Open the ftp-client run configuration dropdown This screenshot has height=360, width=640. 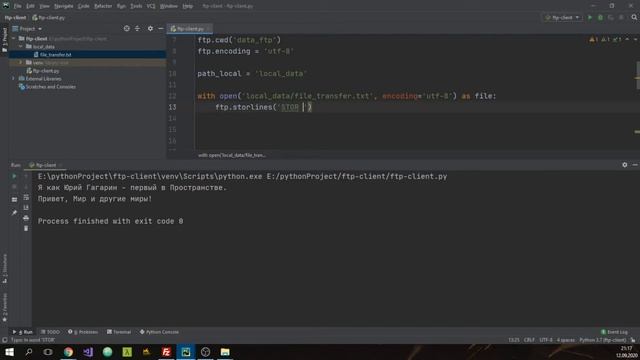tap(562, 18)
